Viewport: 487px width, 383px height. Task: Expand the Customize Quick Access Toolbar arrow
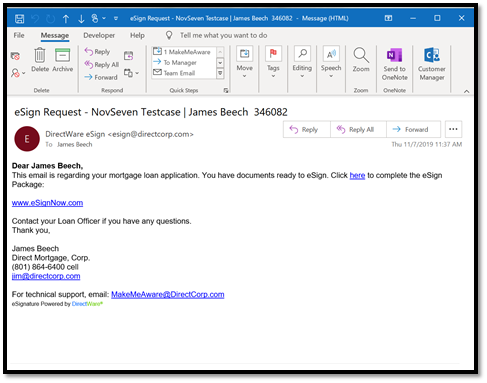pyautogui.click(x=116, y=18)
